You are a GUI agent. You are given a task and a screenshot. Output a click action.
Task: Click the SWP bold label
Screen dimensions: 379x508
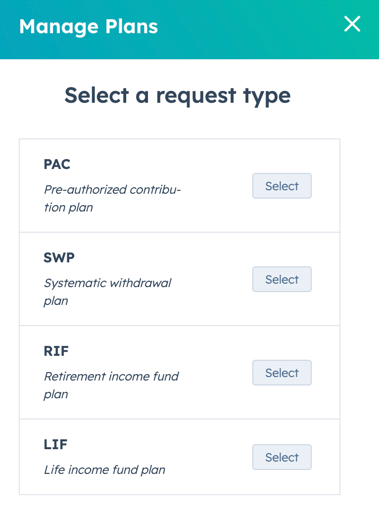click(59, 258)
